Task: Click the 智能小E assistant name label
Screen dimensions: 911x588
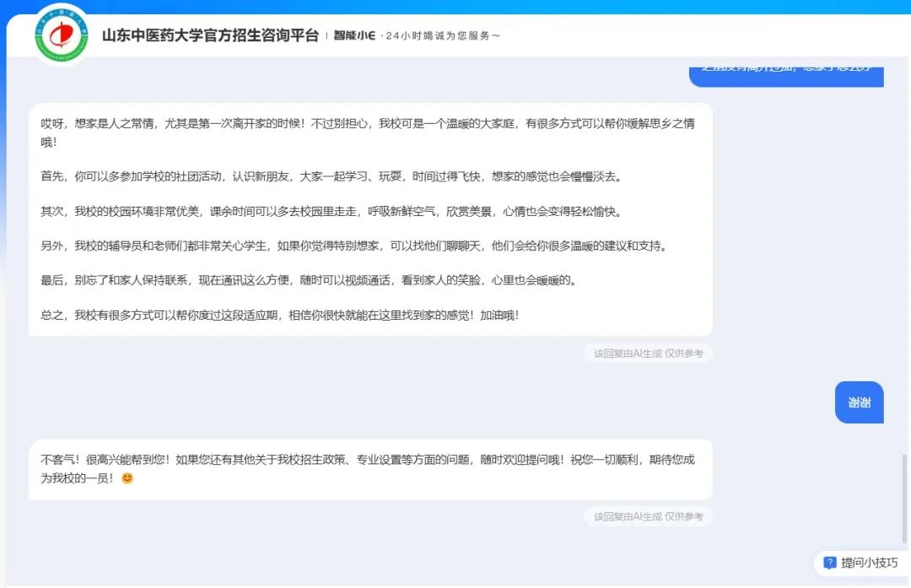Action: pyautogui.click(x=354, y=35)
